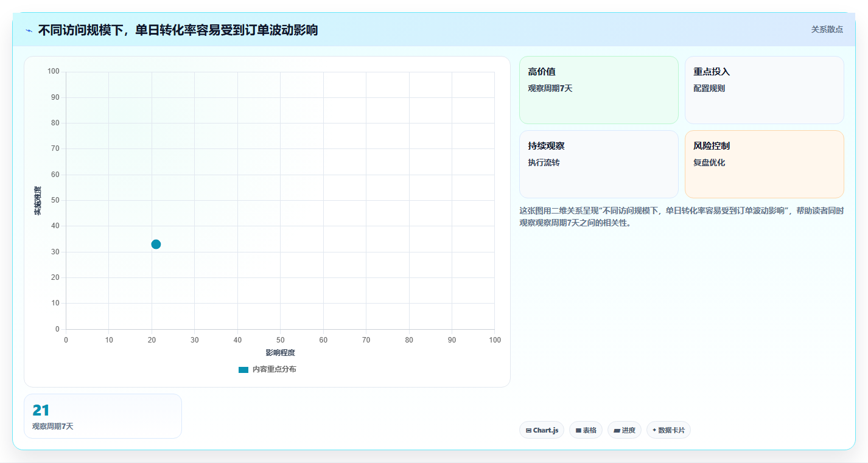This screenshot has width=868, height=463.
Task: Select the Chart.js tag chip
Action: tap(542, 430)
